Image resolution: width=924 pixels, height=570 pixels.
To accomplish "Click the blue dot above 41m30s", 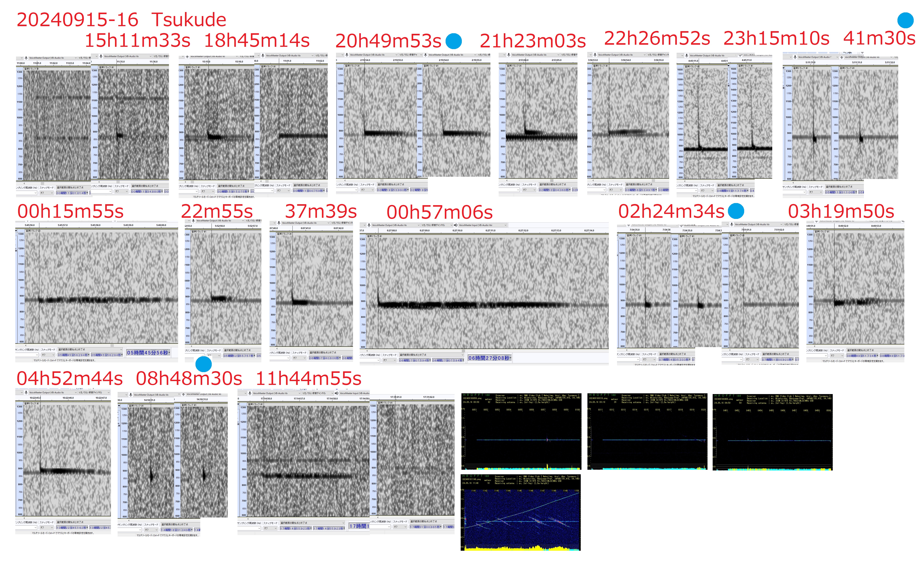I will click(905, 20).
